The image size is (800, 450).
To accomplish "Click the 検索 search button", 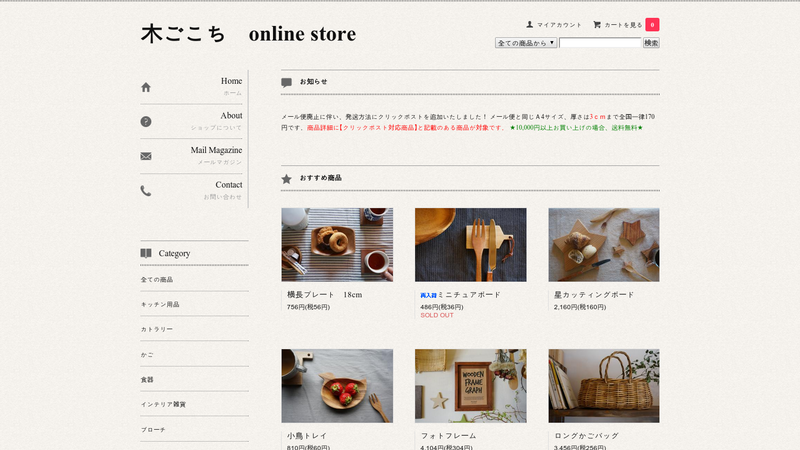I will click(651, 43).
